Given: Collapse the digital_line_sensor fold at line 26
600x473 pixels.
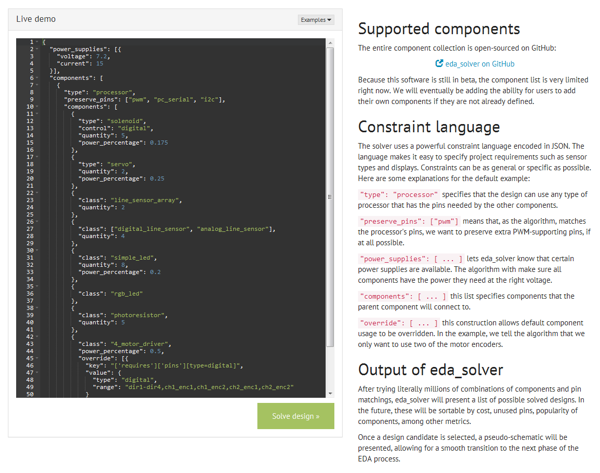Looking at the screenshot, I should tap(37, 222).
